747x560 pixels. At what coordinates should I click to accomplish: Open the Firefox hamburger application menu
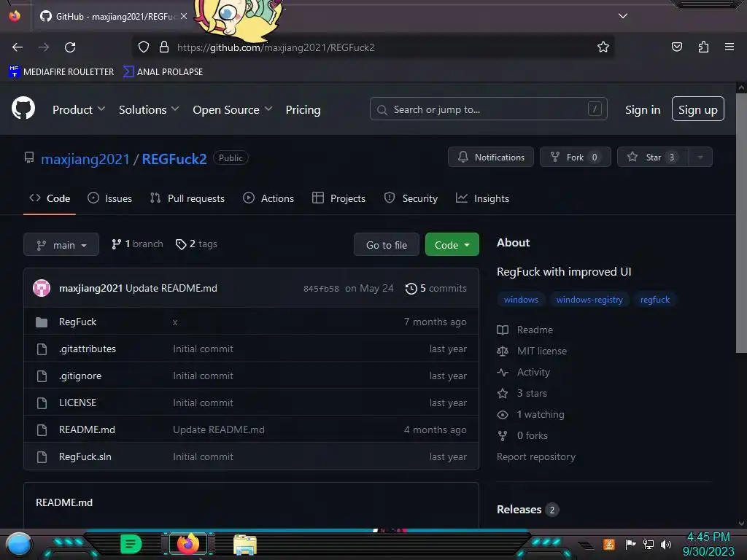729,47
